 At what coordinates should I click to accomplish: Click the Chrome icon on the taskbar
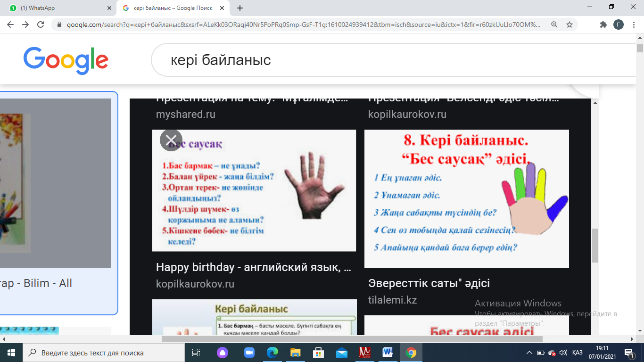tap(411, 353)
